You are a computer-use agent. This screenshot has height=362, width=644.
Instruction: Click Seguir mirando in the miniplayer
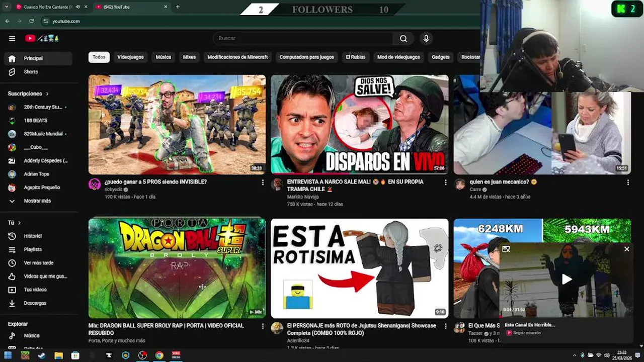pos(527,333)
